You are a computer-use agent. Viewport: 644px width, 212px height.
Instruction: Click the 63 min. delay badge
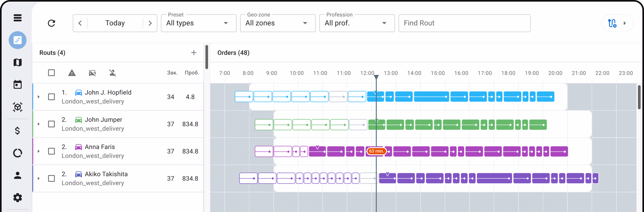pos(376,151)
